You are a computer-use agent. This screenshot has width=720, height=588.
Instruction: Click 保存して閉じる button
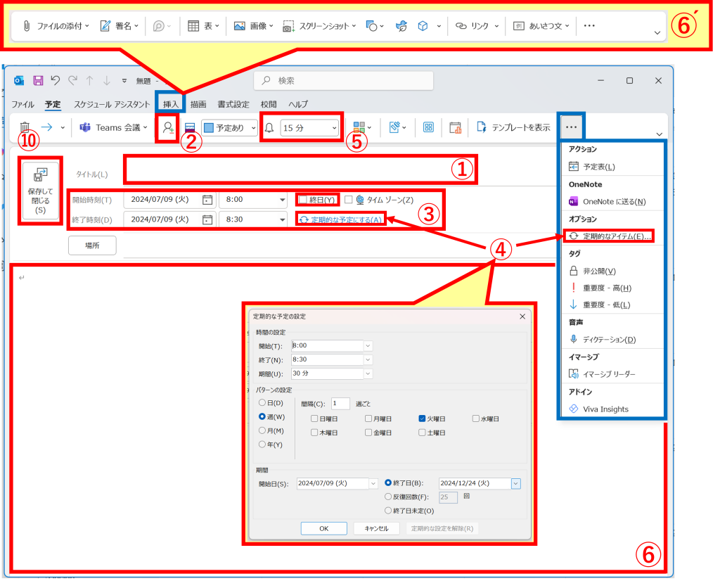tap(41, 191)
